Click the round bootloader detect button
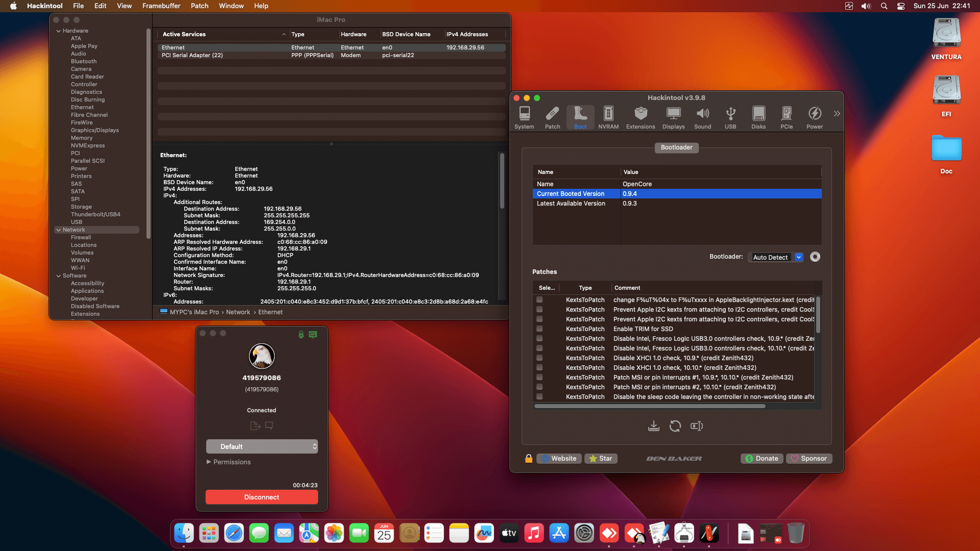This screenshot has height=551, width=980. click(815, 257)
